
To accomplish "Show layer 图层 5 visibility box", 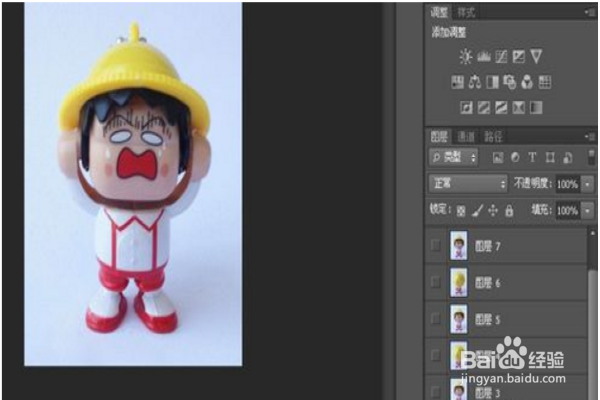I will 435,318.
